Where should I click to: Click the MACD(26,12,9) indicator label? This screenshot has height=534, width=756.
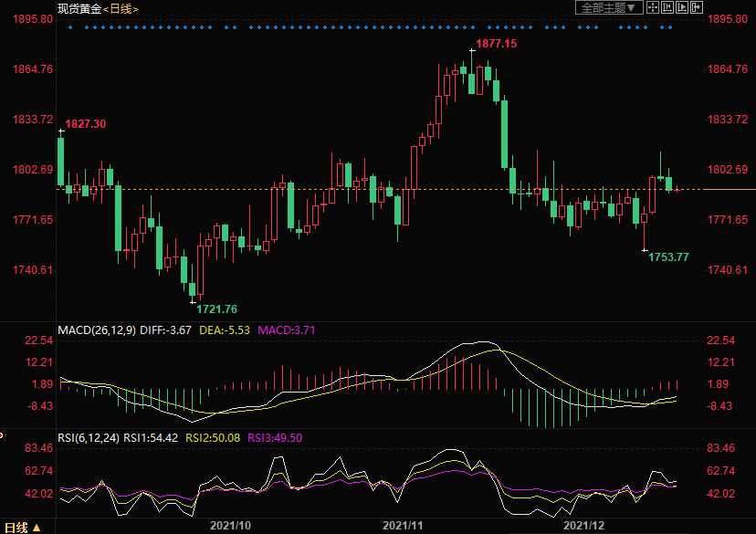click(x=94, y=330)
